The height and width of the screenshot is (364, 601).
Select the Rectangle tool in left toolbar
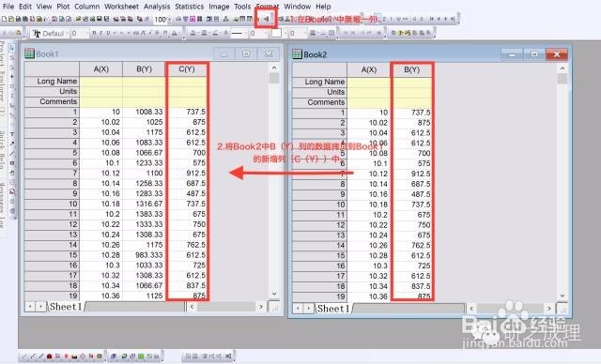[x=12, y=163]
